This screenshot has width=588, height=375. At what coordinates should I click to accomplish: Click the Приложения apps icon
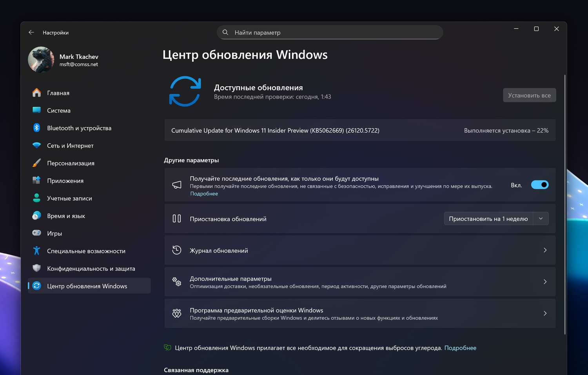[36, 180]
